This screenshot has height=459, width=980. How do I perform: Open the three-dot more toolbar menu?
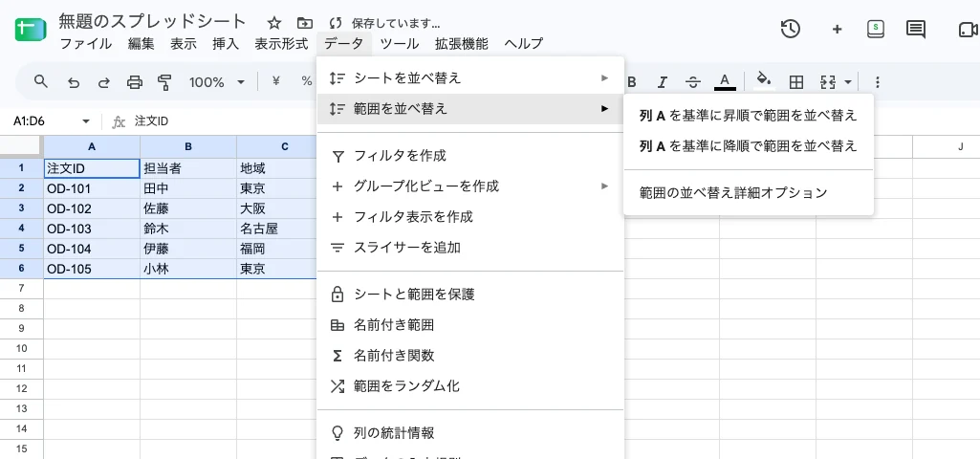coord(877,82)
